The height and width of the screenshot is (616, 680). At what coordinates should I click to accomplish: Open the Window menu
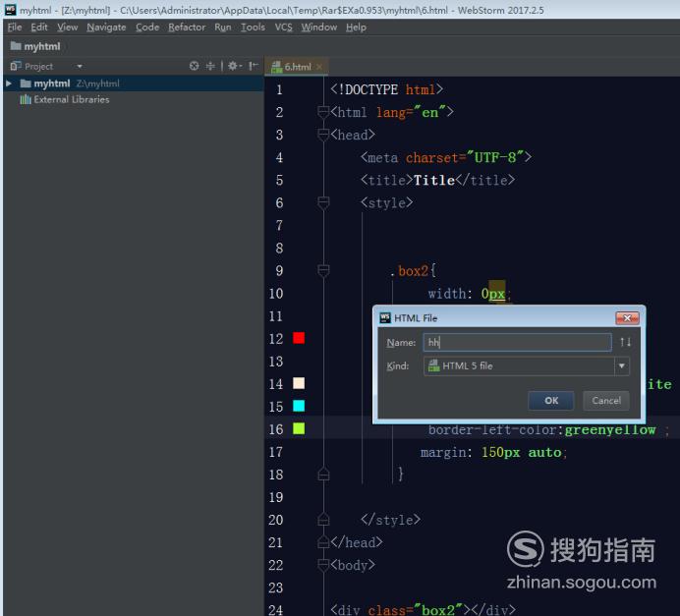319,28
